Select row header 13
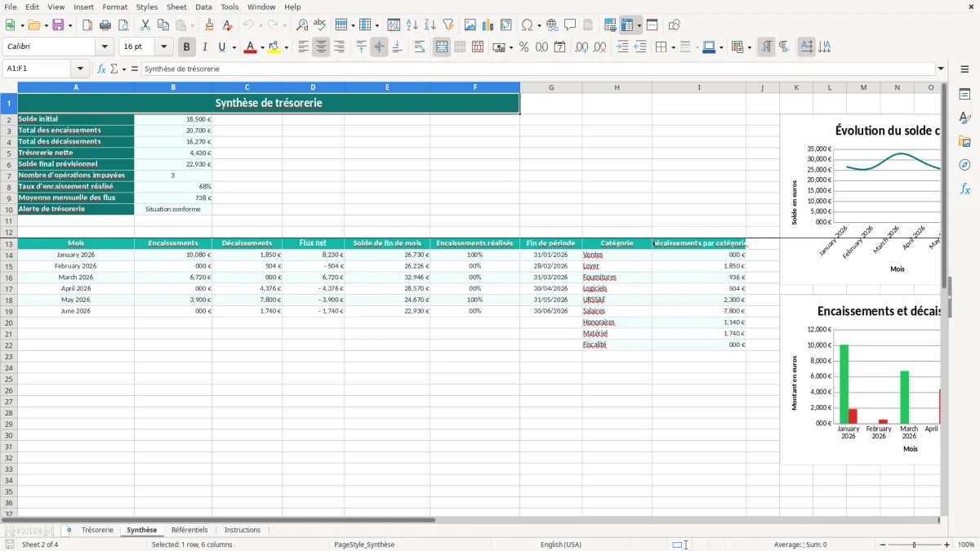 click(x=9, y=243)
